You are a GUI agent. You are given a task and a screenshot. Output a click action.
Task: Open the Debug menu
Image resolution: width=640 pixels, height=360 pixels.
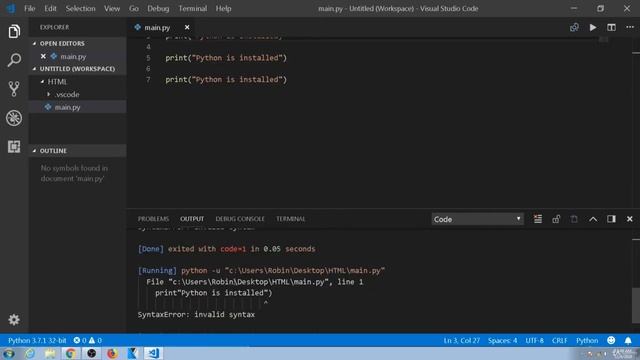click(x=158, y=9)
